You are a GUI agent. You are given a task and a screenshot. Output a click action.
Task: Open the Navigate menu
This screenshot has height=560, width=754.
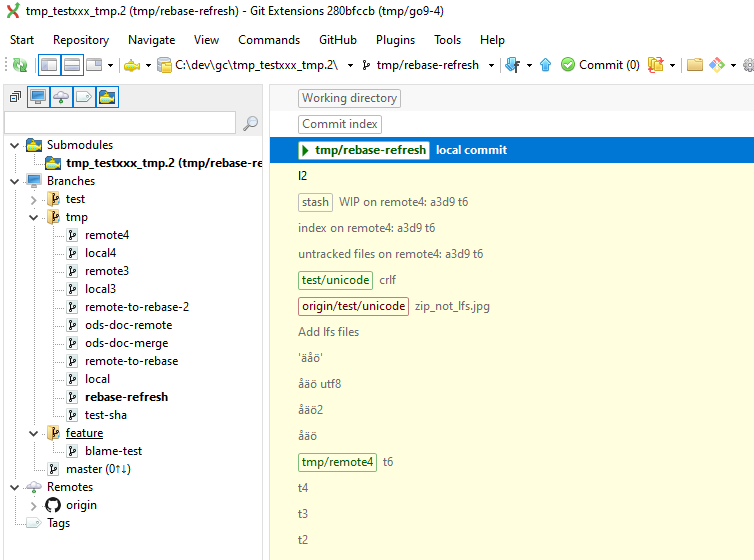click(x=151, y=40)
